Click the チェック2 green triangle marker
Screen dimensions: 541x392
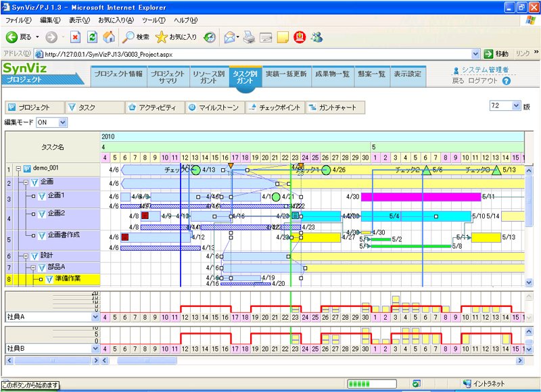(427, 170)
